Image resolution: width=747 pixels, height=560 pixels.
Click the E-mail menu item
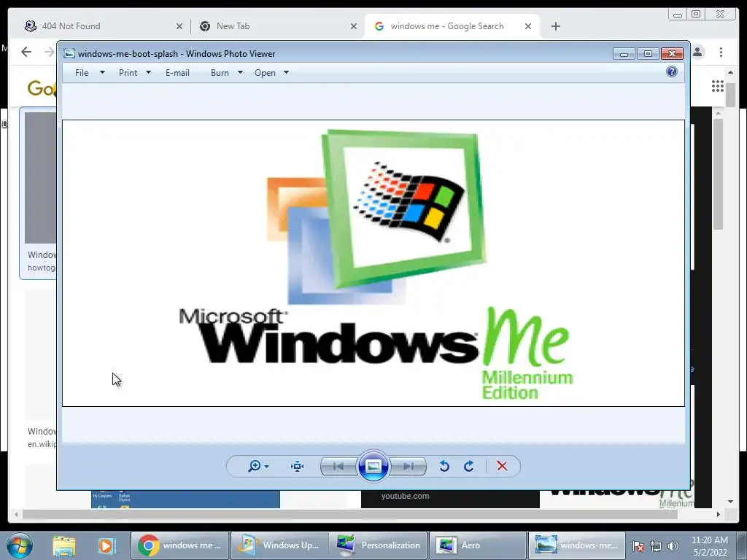(x=178, y=73)
